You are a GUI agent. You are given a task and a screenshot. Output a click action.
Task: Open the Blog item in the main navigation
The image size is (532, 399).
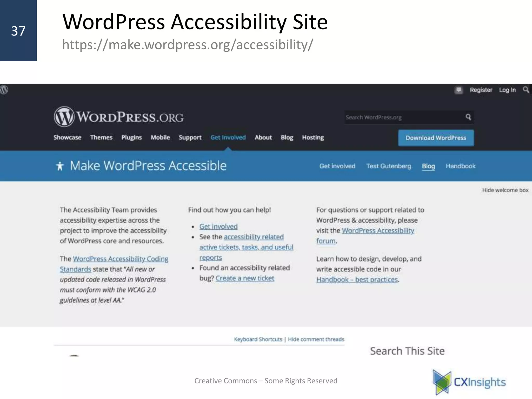[x=287, y=138]
